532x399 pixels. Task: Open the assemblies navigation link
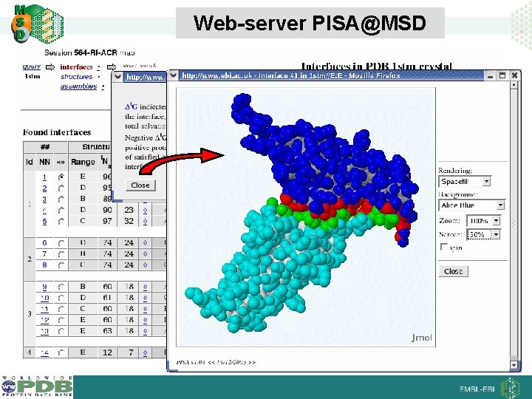(78, 86)
